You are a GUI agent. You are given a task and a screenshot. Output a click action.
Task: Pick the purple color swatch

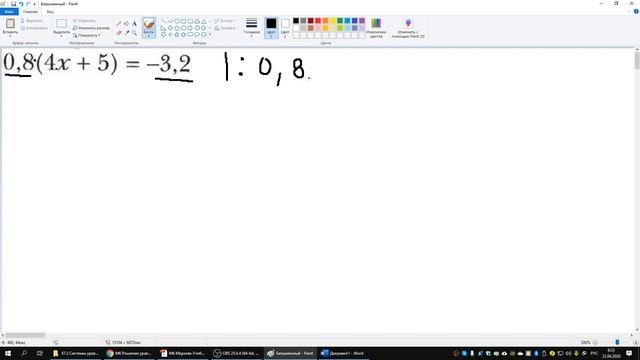click(362, 20)
